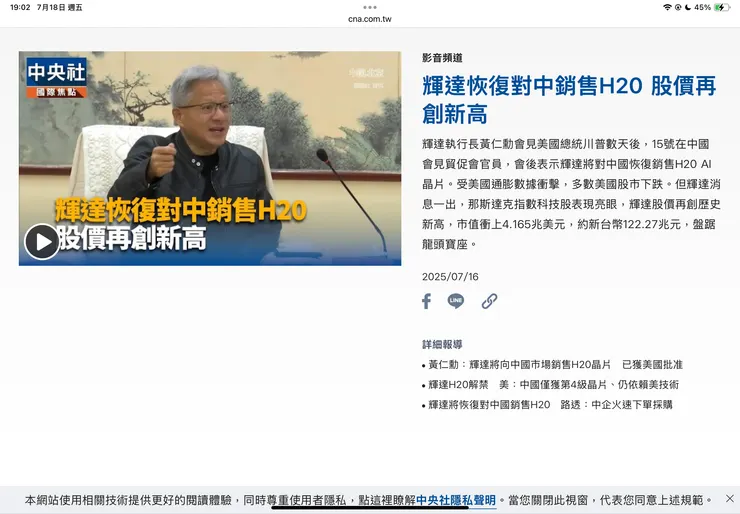Share the article on Facebook
740x514 pixels.
point(427,301)
